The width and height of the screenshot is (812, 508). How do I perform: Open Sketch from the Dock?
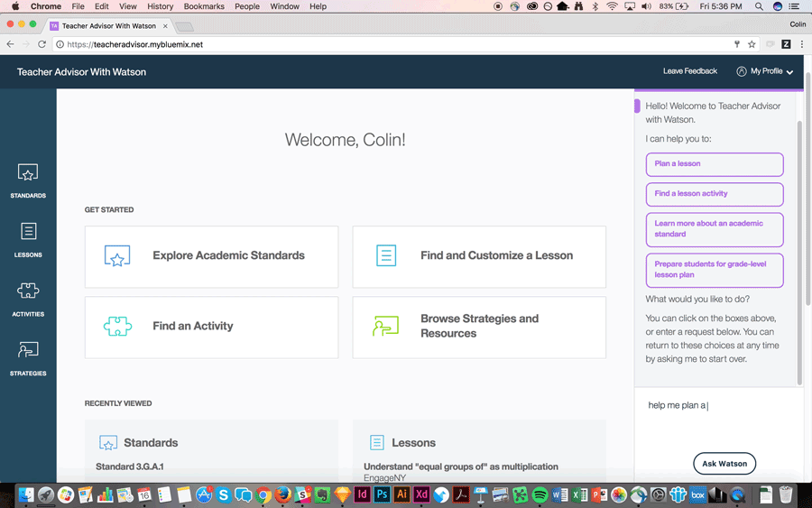pos(342,495)
